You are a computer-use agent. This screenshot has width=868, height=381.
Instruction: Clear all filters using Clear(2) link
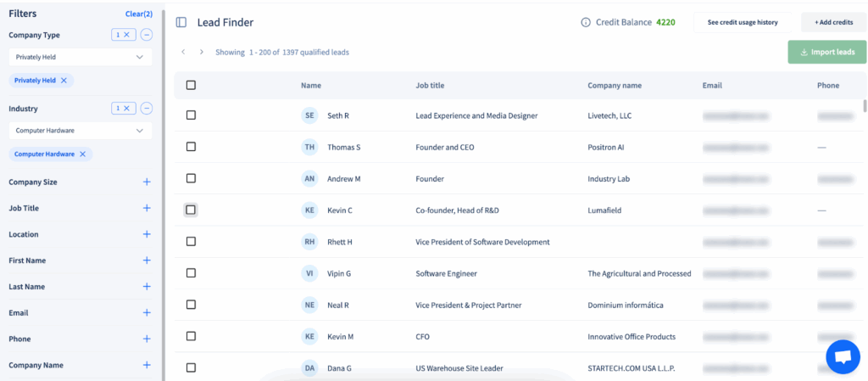pos(139,14)
